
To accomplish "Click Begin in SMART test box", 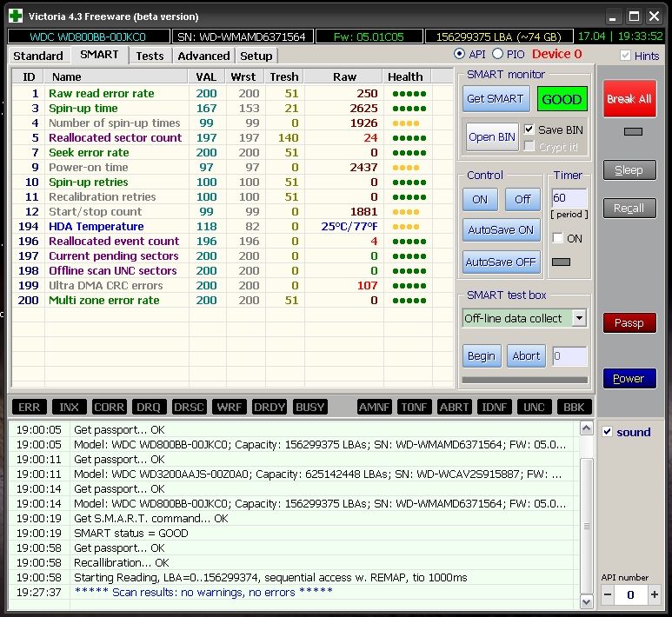I will click(x=482, y=356).
